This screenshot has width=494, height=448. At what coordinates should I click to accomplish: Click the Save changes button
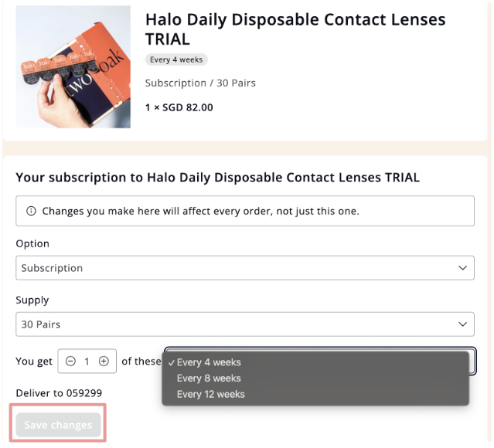click(x=58, y=425)
